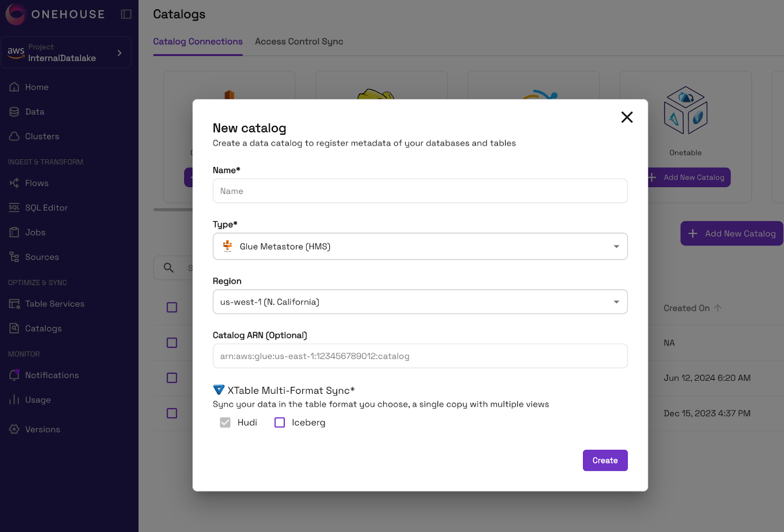Image resolution: width=784 pixels, height=532 pixels.
Task: Open the Jobs clipboard icon
Action: 14,232
